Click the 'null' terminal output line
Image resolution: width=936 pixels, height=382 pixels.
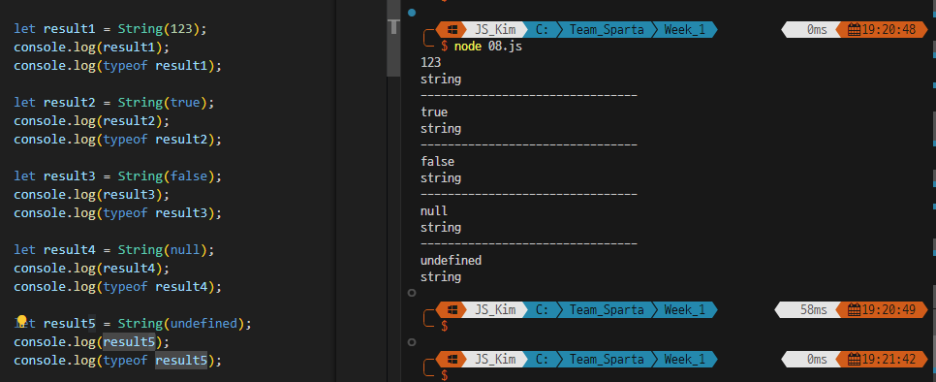coord(434,211)
